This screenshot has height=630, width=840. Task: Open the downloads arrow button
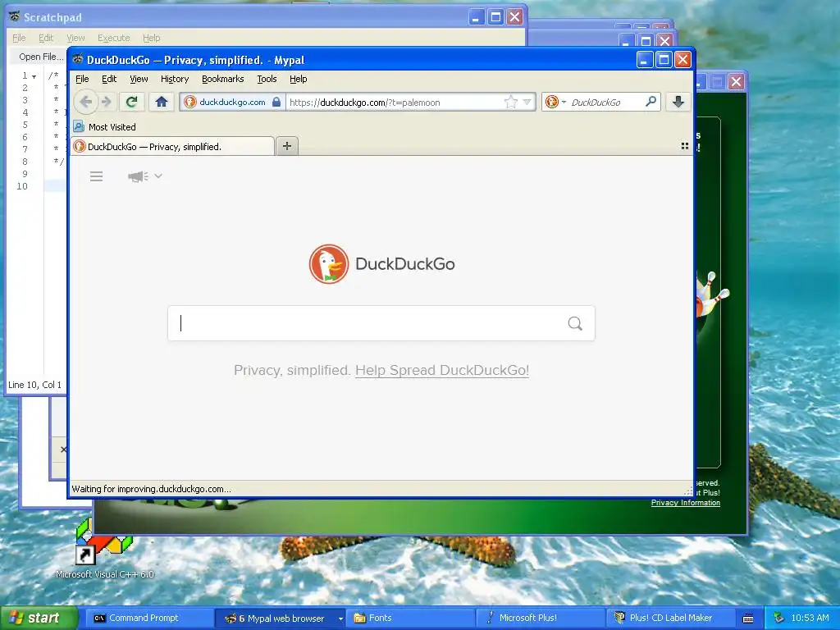pos(678,102)
